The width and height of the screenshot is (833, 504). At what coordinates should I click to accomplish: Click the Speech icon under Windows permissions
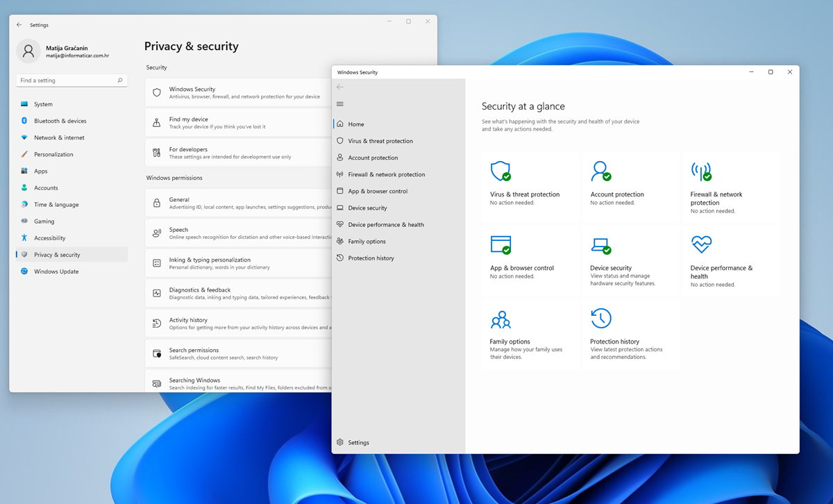[x=157, y=233]
